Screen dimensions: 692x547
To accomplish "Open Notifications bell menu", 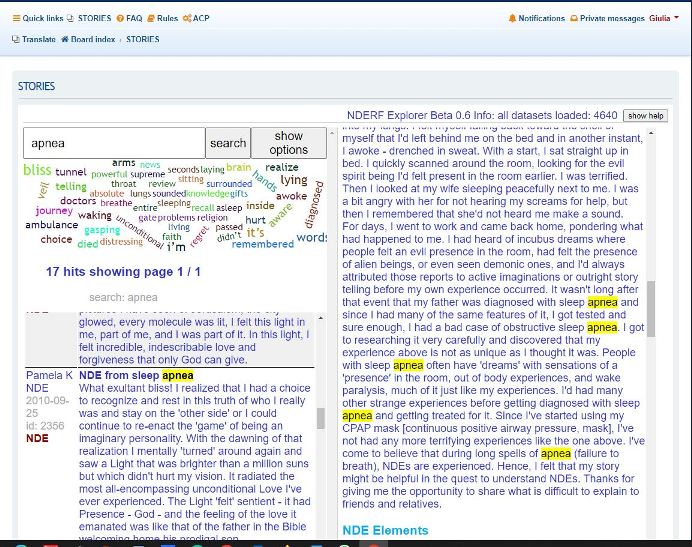I will click(x=537, y=18).
